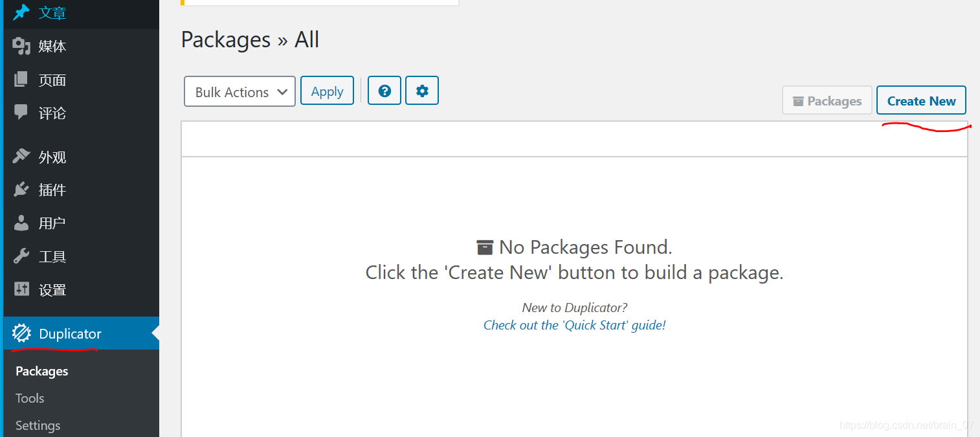Image resolution: width=980 pixels, height=437 pixels.
Task: Click the comment bubble icon beside 评论
Action: click(x=21, y=113)
